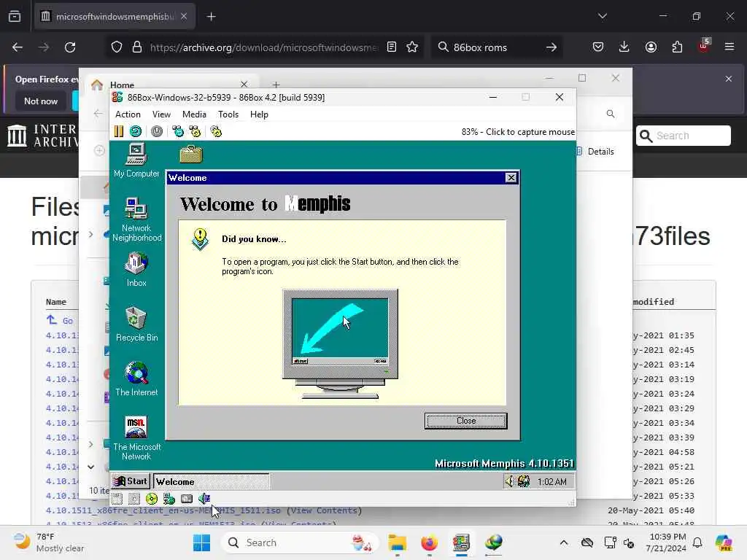Click Not now on Firefox prompt

41,101
